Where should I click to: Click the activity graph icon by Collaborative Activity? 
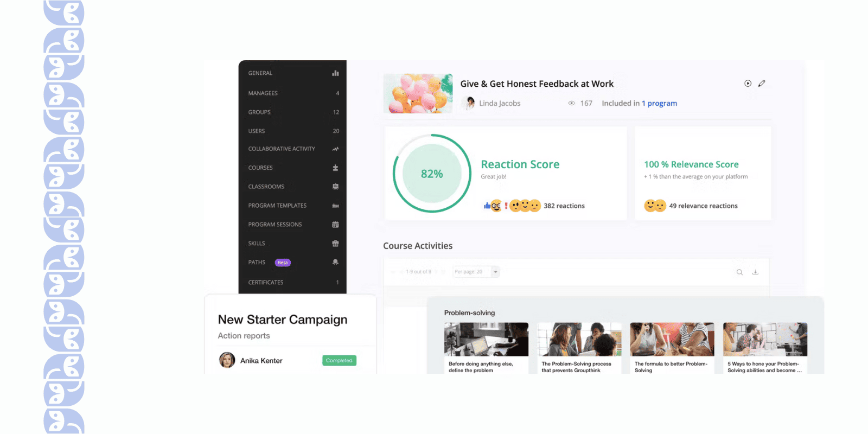(x=335, y=149)
